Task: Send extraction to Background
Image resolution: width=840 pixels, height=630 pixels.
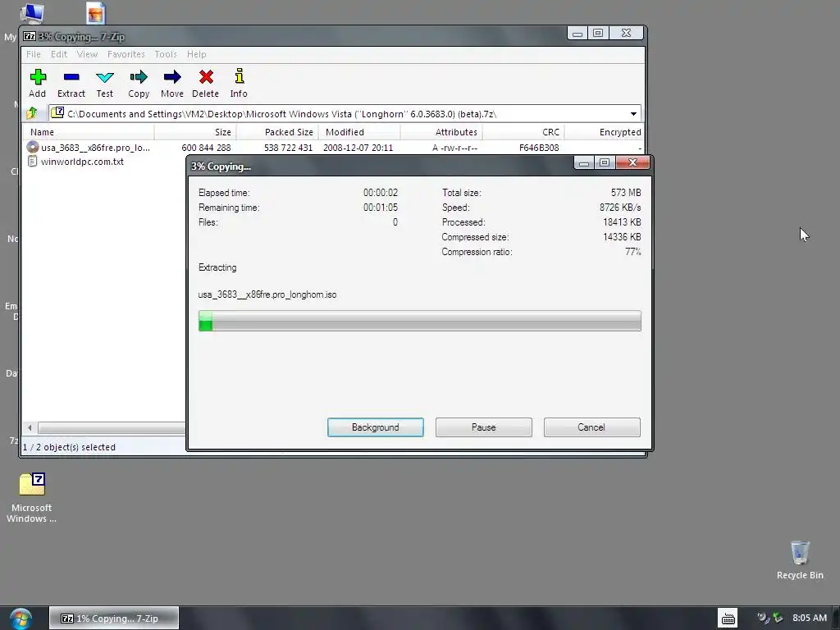Action: click(376, 427)
